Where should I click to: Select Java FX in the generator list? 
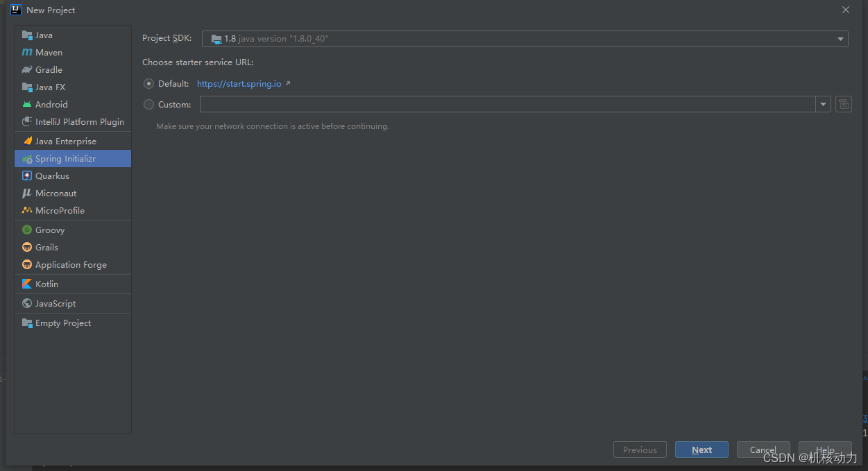pos(73,87)
